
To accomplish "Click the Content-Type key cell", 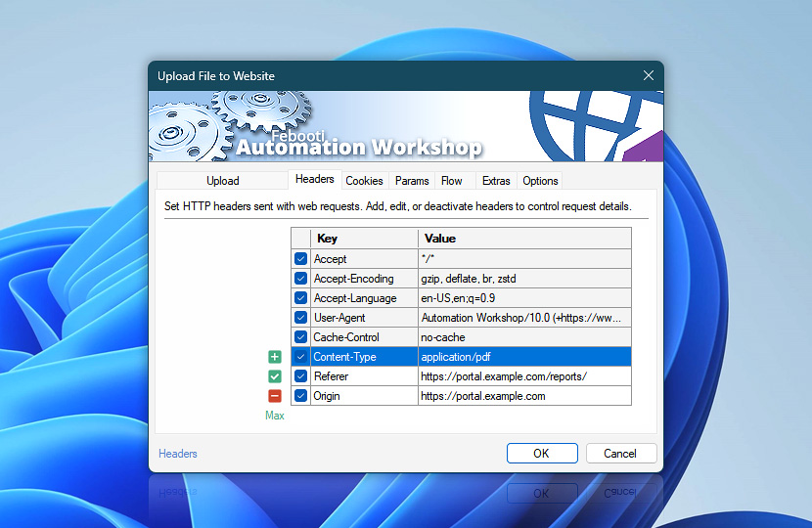I will (x=364, y=357).
